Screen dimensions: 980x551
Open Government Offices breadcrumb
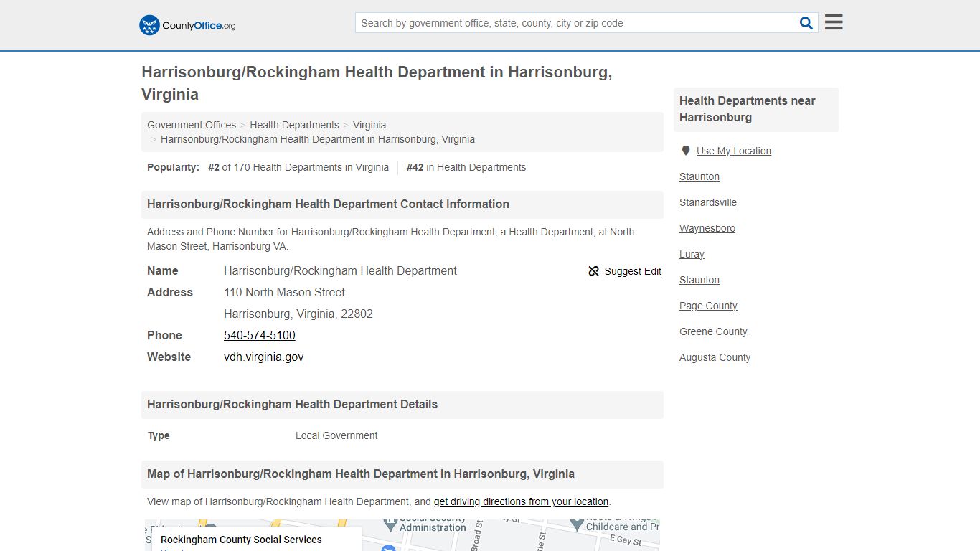point(192,125)
